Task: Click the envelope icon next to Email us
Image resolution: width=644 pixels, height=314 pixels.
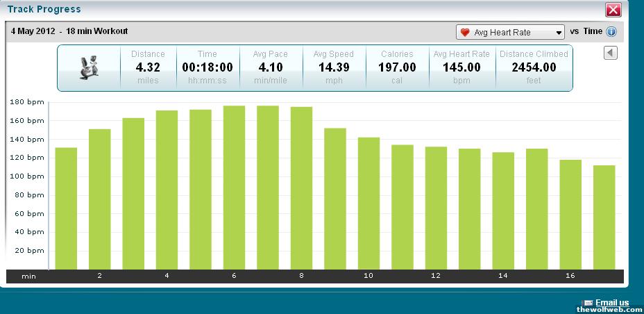Action: (588, 302)
